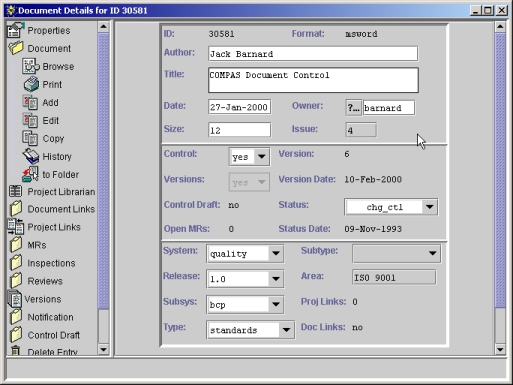Open the Control Draft folder icon

16,335
